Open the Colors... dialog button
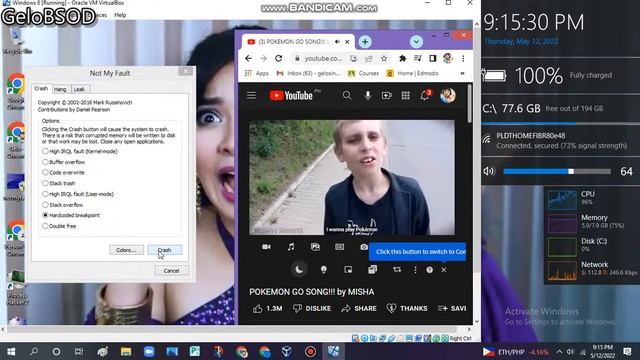The image size is (640, 360). (126, 250)
